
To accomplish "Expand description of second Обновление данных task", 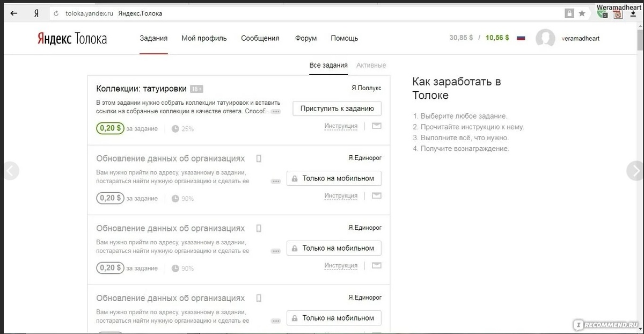I will click(276, 251).
